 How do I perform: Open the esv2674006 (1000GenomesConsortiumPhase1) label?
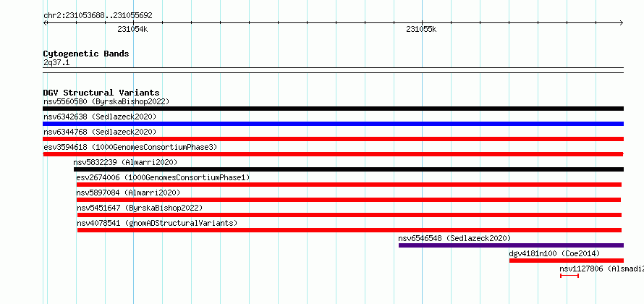[163, 177]
